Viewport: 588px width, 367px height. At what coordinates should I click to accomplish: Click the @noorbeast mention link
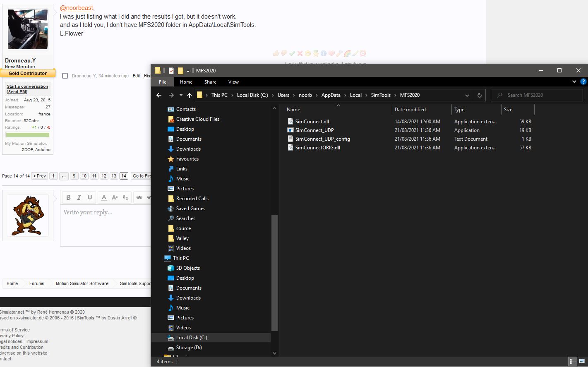click(x=77, y=8)
